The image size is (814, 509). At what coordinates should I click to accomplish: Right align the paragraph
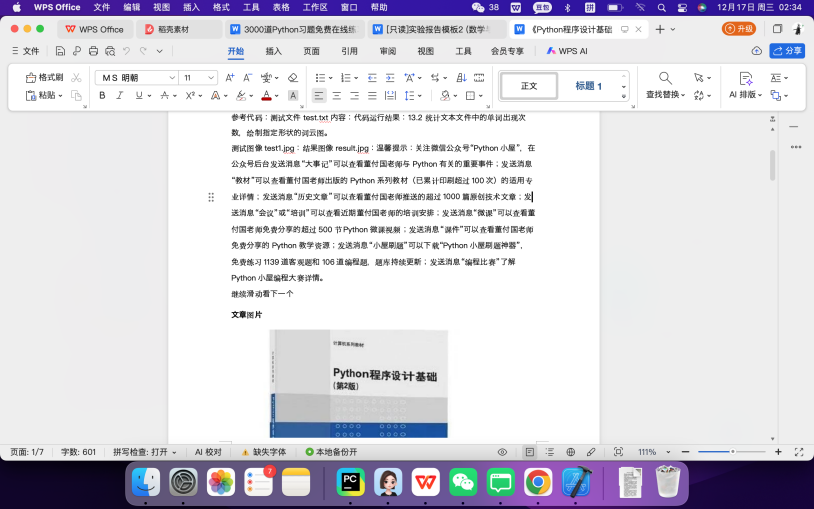(355, 96)
